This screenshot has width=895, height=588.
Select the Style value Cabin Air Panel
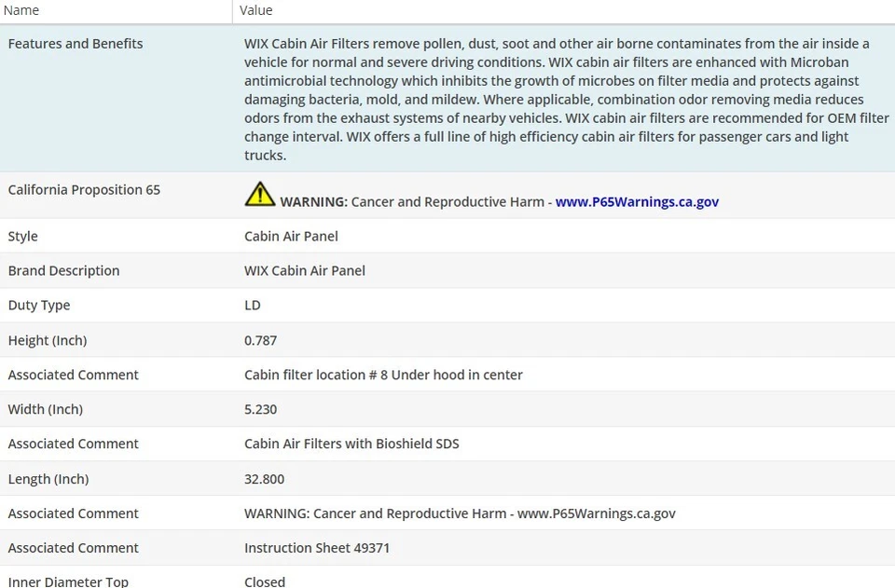pos(291,237)
